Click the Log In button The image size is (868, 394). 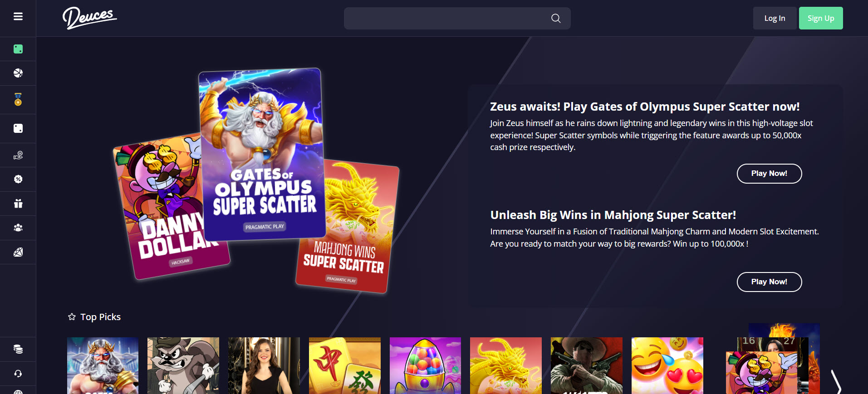point(775,18)
